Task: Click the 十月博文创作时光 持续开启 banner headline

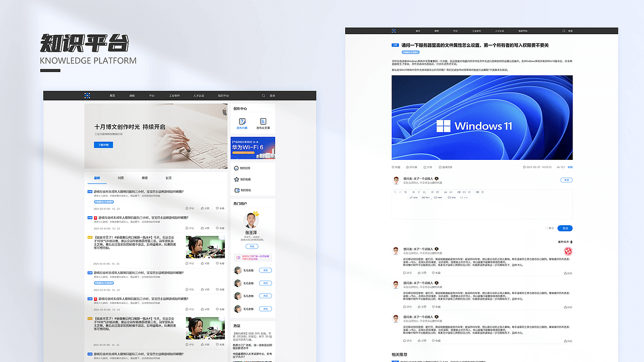Action: pos(130,127)
